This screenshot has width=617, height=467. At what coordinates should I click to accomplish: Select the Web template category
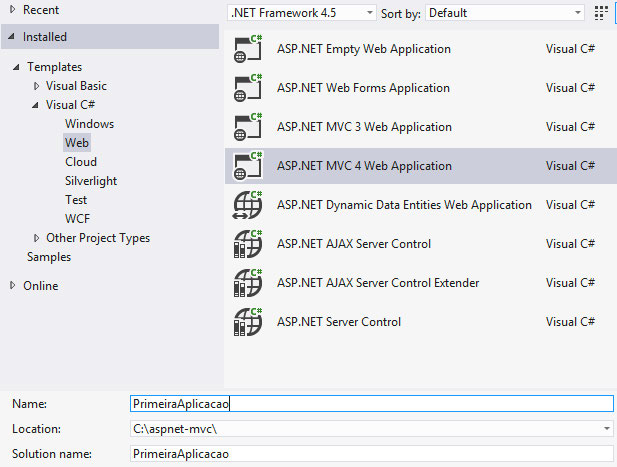pos(77,142)
